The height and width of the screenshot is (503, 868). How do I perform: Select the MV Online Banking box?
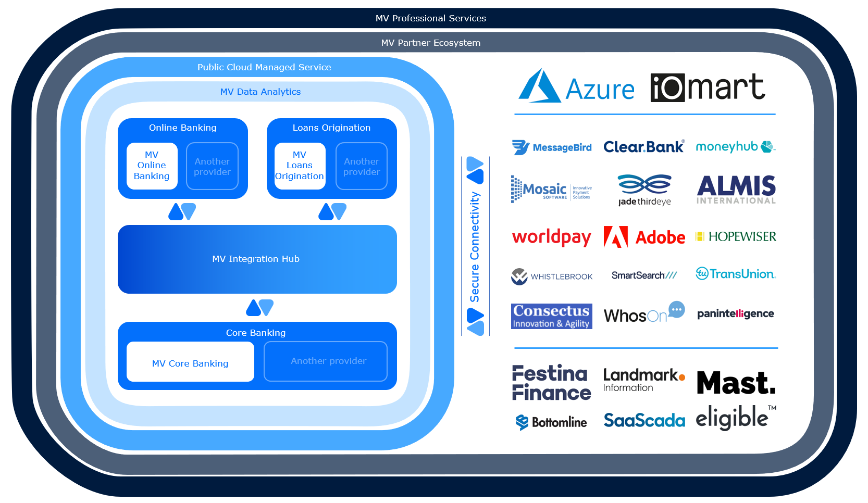click(x=152, y=166)
